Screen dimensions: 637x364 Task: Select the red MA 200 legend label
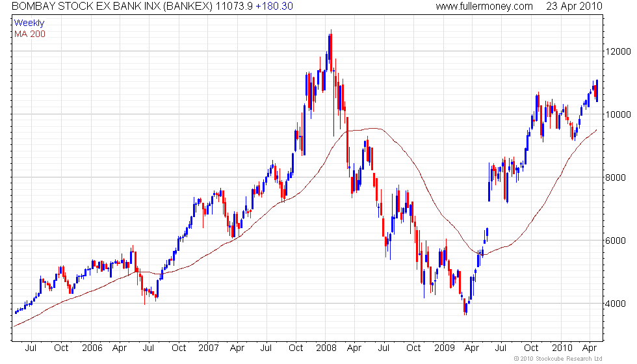pyautogui.click(x=30, y=34)
